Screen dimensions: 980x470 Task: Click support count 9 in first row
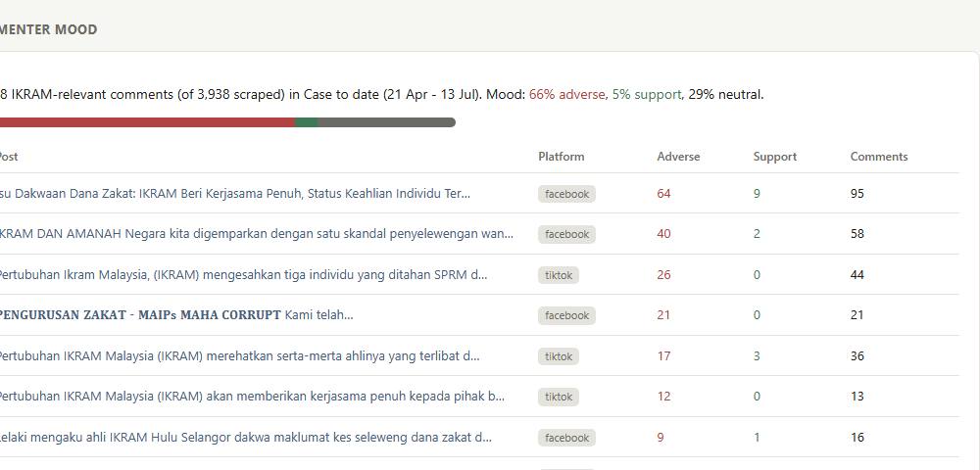[757, 194]
